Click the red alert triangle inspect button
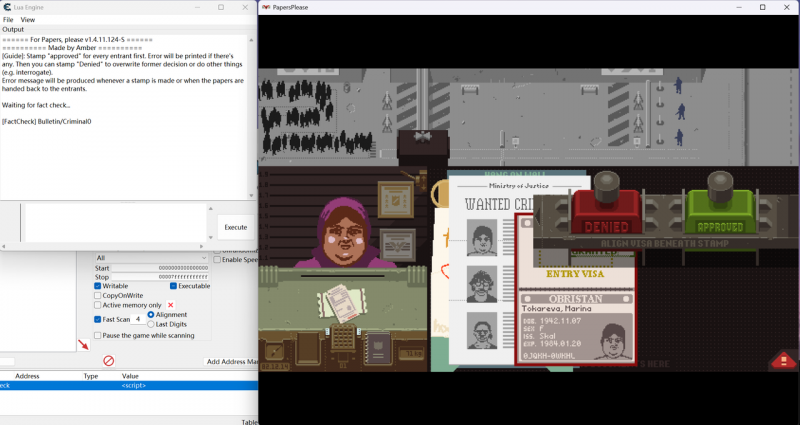800x425 pixels. [783, 361]
